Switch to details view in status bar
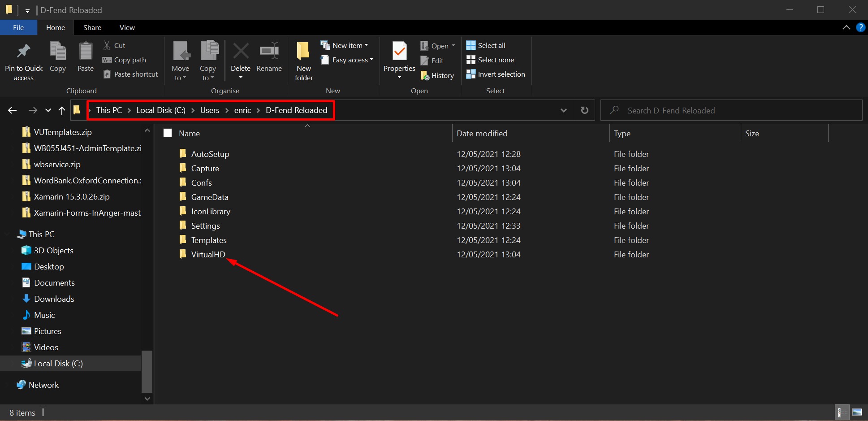Screen dimensions: 868x421 [842, 412]
